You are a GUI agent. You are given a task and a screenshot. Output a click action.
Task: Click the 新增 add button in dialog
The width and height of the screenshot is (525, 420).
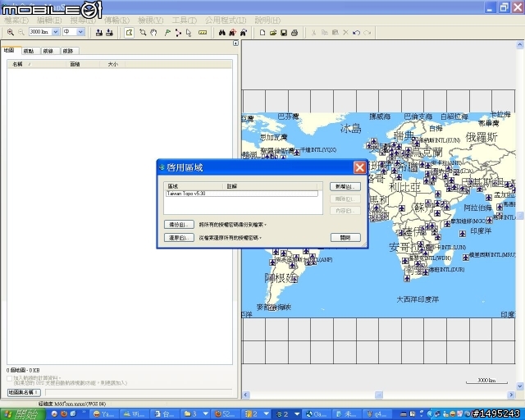345,186
